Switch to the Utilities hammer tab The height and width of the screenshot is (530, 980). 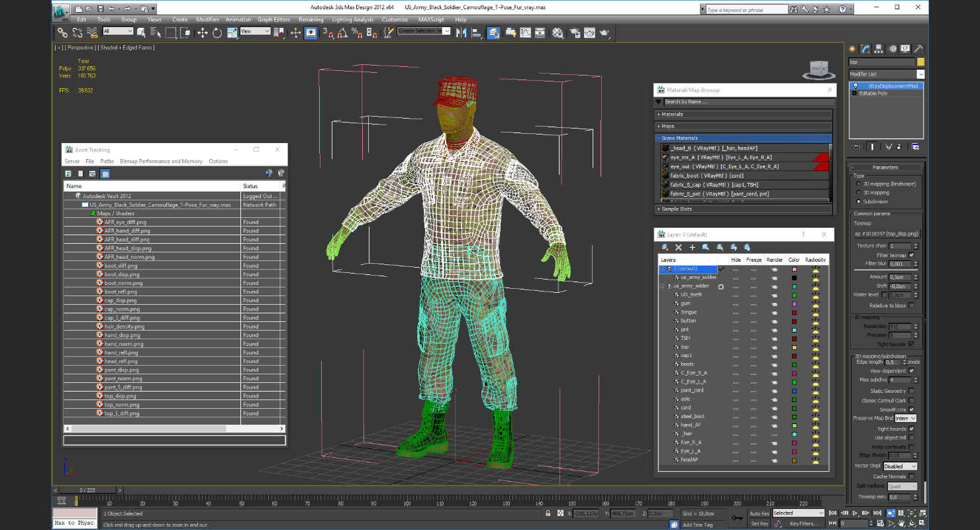[918, 49]
